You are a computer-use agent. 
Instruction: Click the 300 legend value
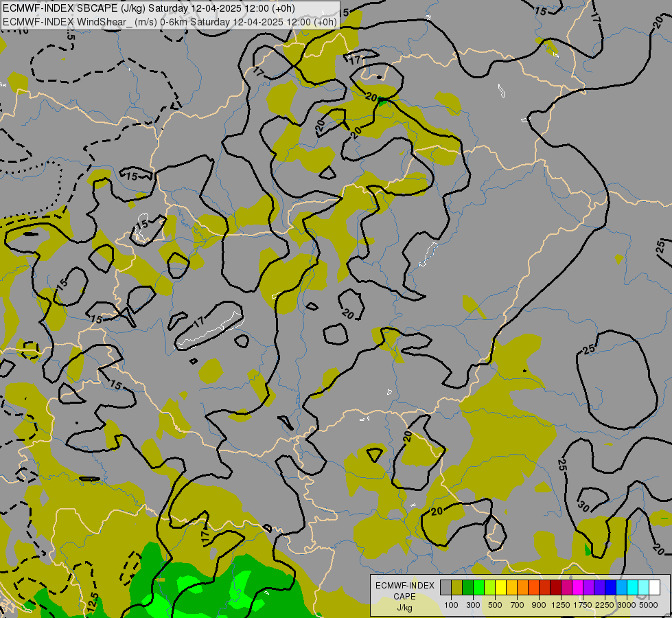pos(473,605)
